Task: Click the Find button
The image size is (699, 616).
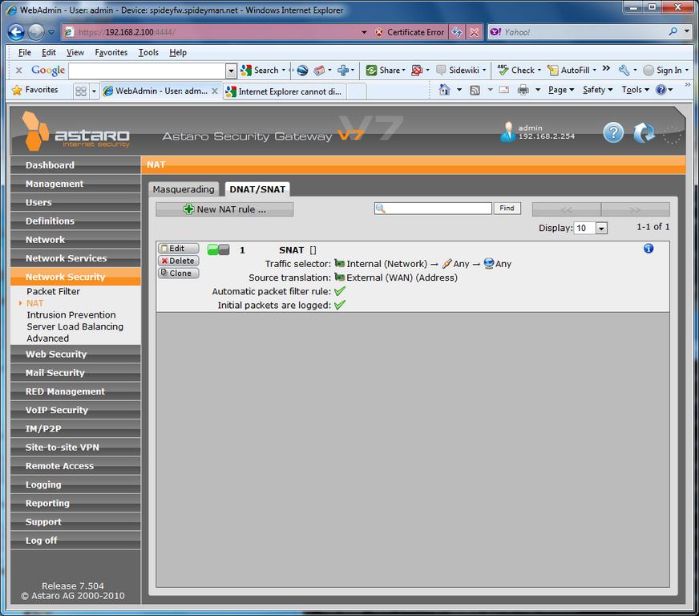Action: click(x=507, y=209)
